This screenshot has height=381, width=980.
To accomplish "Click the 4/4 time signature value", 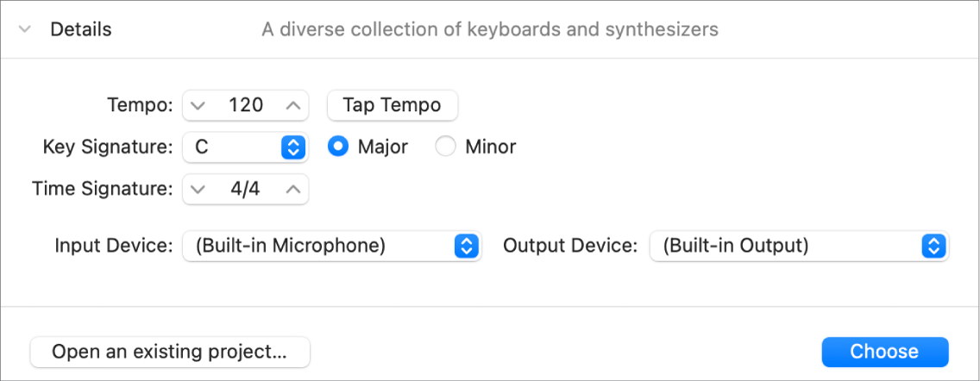I will pos(246,190).
